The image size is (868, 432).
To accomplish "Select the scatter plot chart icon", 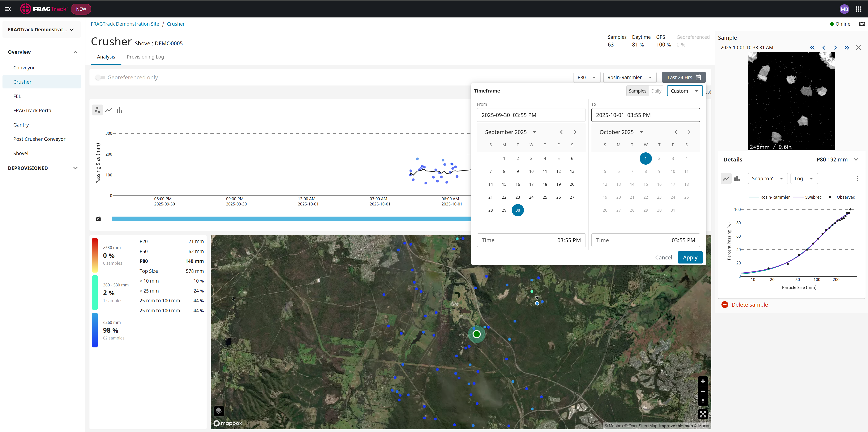I will (x=97, y=110).
